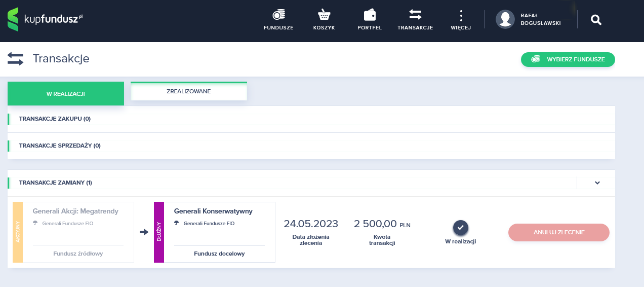Click the user avatar icon

[505, 19]
